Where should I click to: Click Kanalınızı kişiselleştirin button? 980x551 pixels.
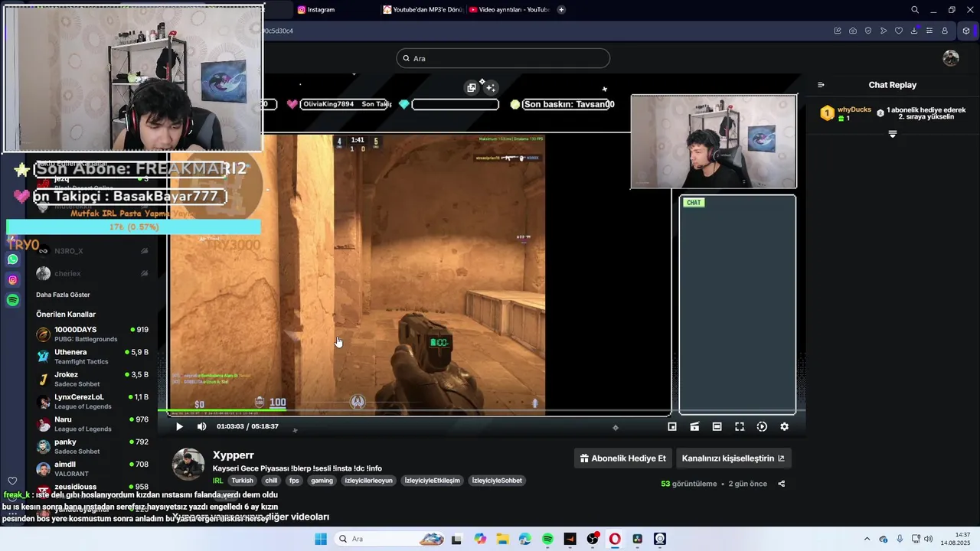pyautogui.click(x=733, y=458)
